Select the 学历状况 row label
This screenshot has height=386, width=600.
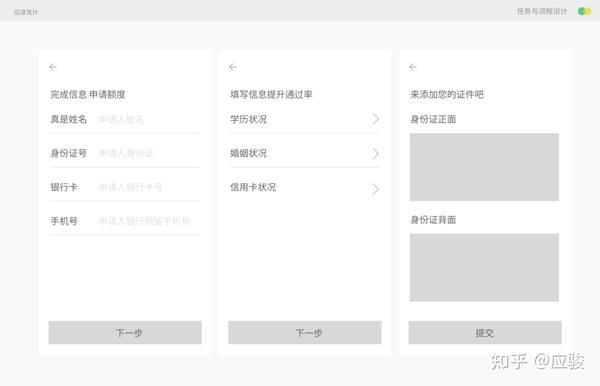[248, 119]
